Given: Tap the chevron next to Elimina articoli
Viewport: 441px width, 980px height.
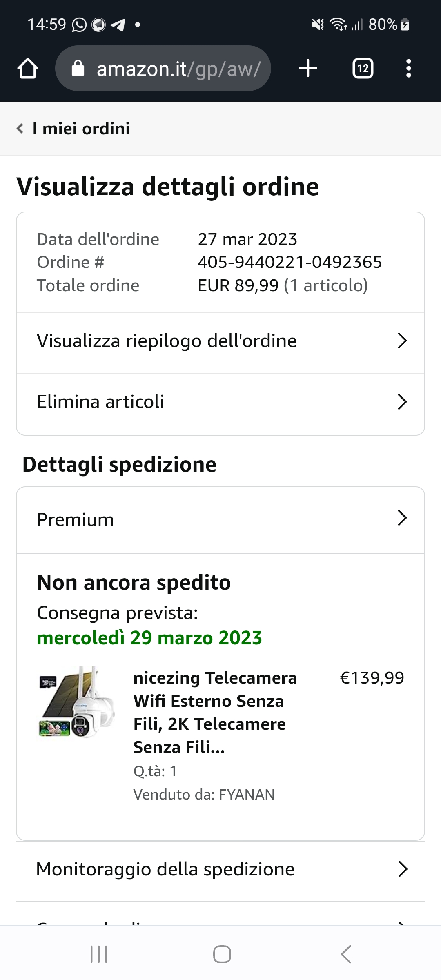Looking at the screenshot, I should tap(402, 402).
